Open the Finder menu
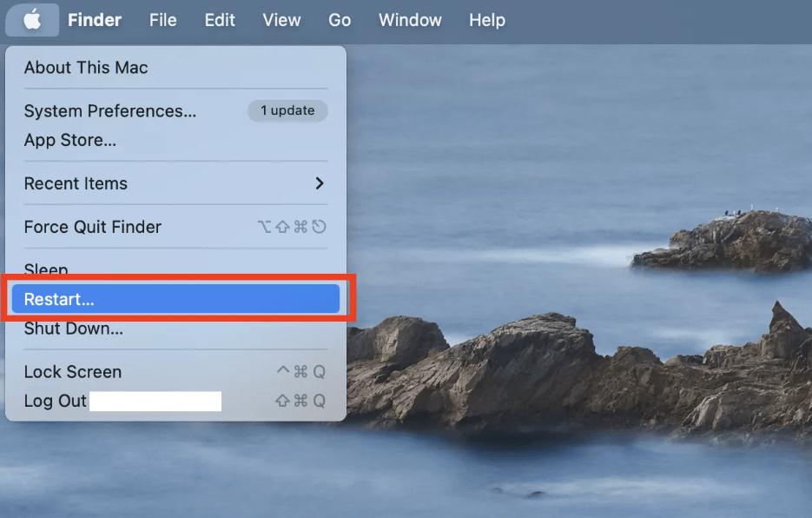The width and height of the screenshot is (812, 518). (x=95, y=20)
